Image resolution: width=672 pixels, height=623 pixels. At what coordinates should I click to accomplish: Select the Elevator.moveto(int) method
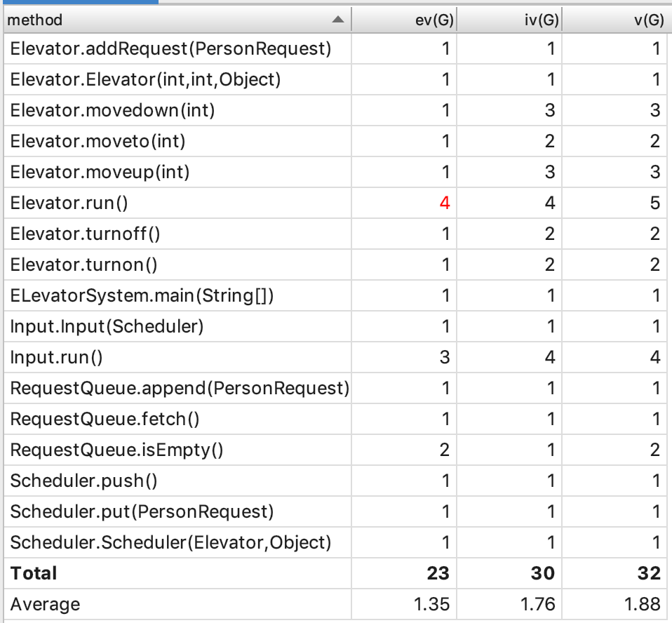pyautogui.click(x=98, y=142)
